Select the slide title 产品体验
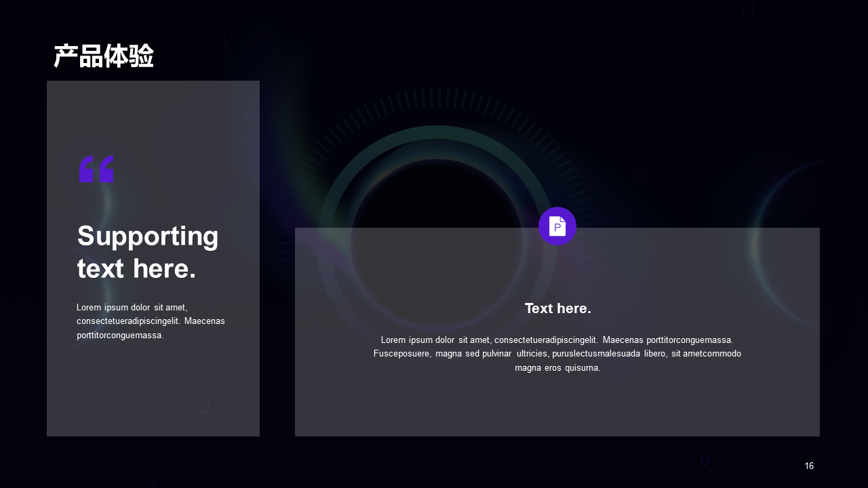 click(104, 56)
